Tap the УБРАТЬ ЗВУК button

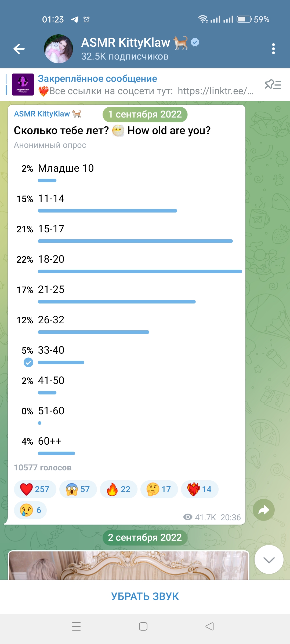(x=145, y=596)
